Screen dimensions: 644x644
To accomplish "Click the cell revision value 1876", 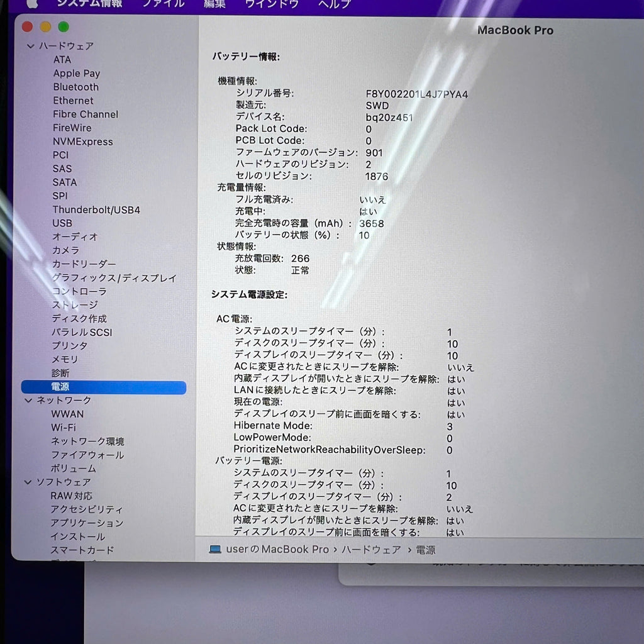I will point(376,177).
